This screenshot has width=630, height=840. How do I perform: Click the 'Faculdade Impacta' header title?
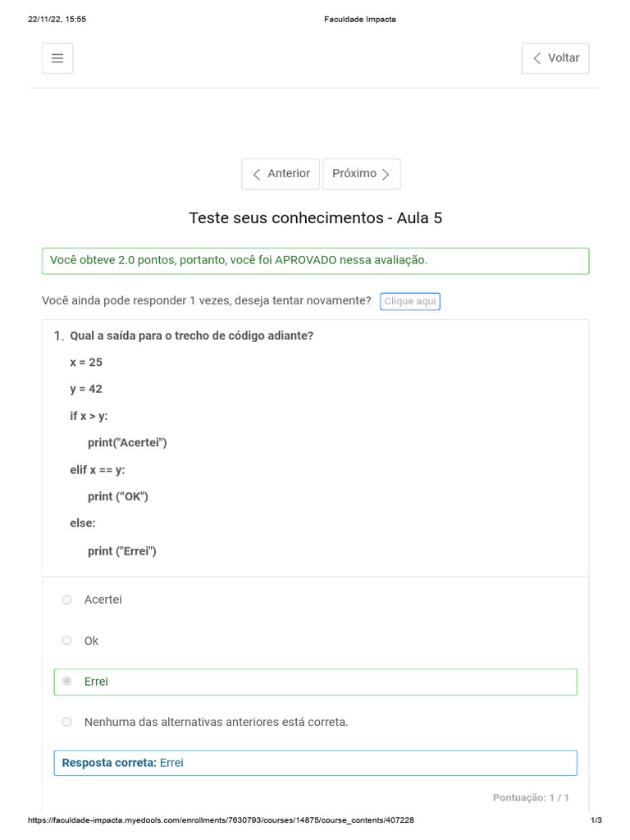click(360, 19)
